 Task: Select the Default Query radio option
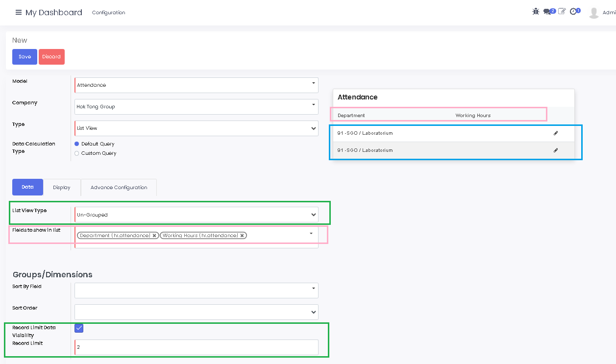coord(76,144)
